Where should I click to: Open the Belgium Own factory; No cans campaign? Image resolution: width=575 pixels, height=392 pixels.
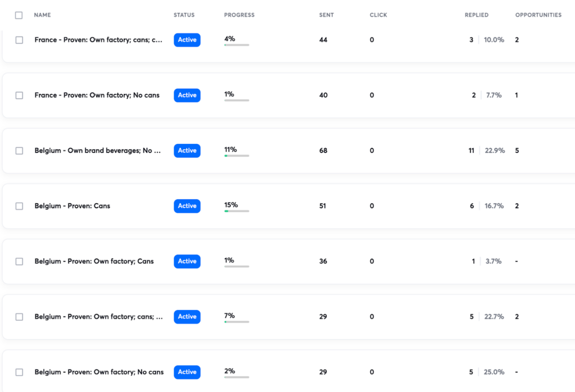click(99, 372)
